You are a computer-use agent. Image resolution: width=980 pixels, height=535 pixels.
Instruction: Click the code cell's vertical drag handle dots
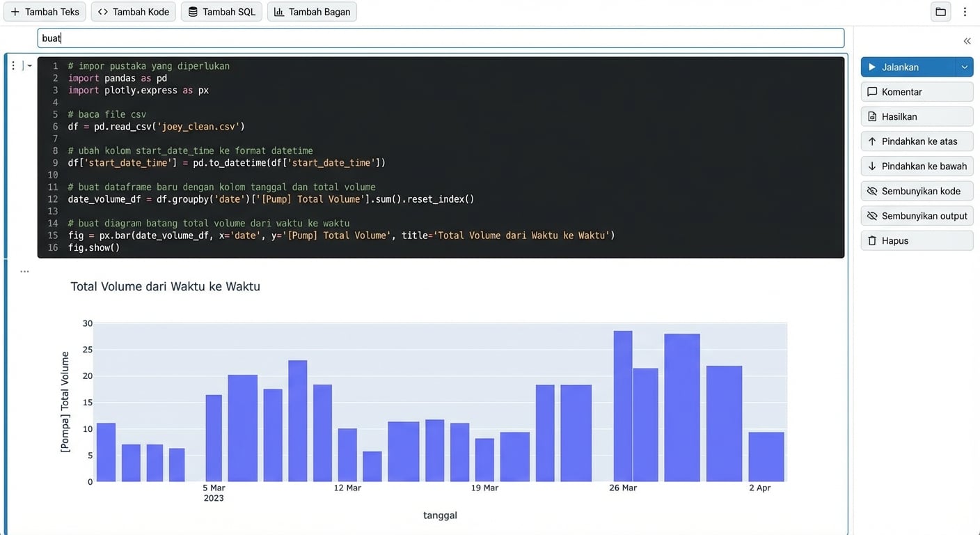(13, 65)
